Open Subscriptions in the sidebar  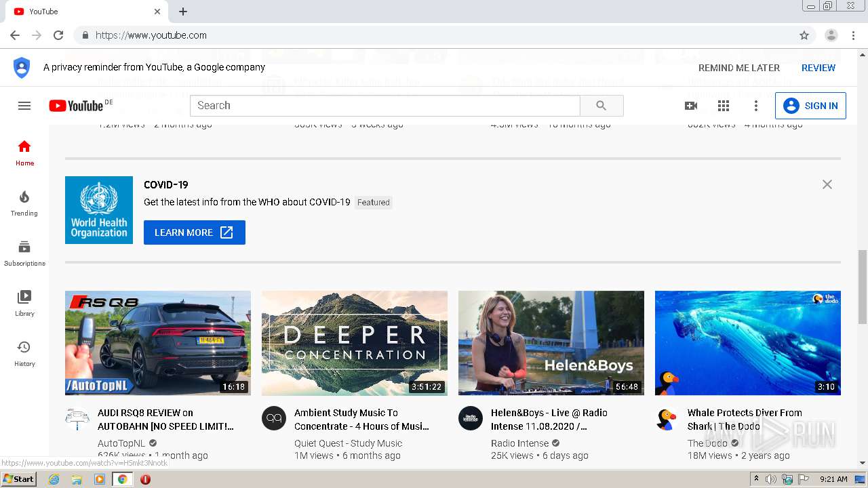click(x=24, y=253)
